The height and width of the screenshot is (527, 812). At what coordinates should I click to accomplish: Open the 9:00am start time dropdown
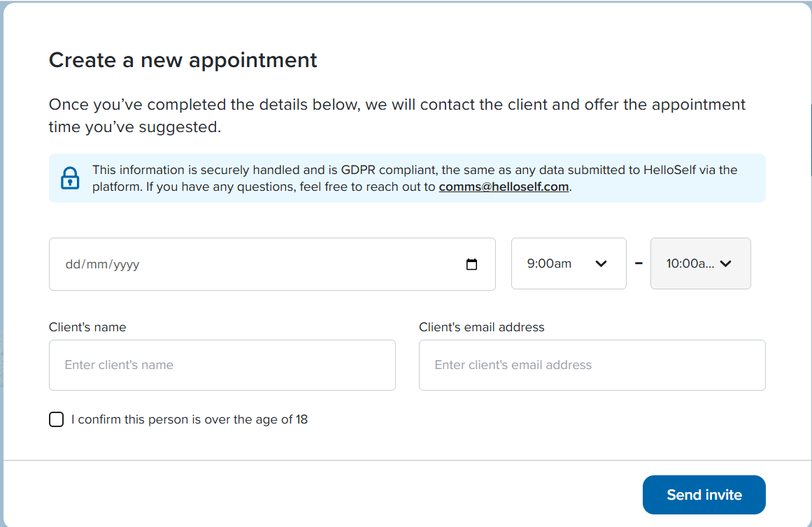(569, 263)
